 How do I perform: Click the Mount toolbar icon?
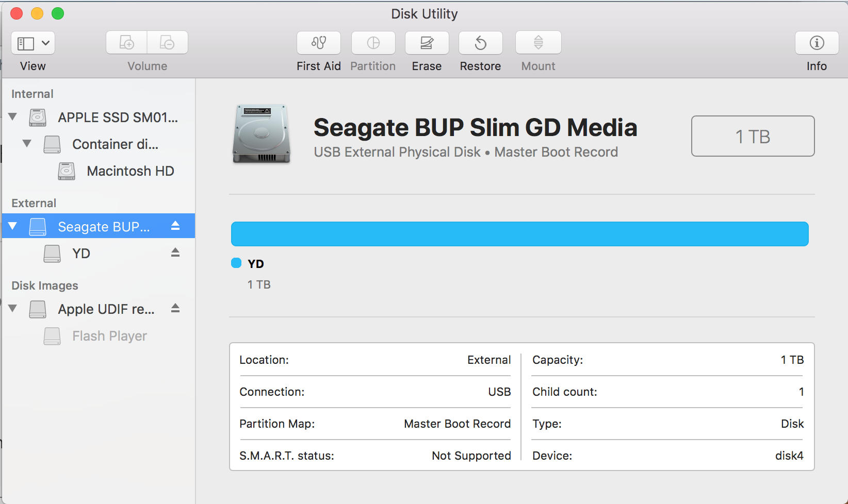pyautogui.click(x=538, y=43)
